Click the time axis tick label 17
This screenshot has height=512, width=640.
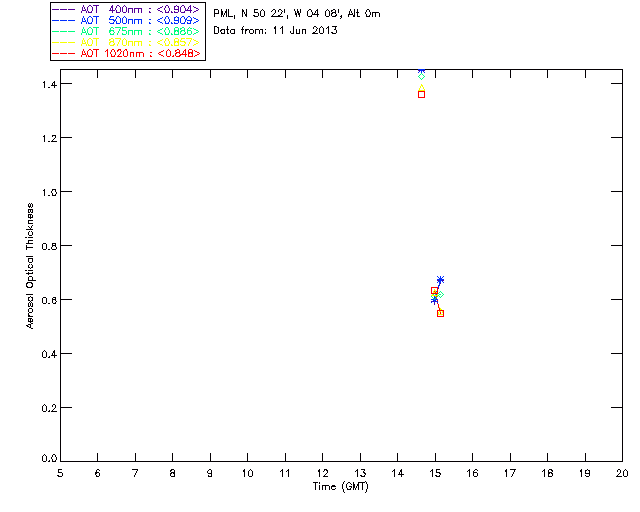(x=510, y=473)
